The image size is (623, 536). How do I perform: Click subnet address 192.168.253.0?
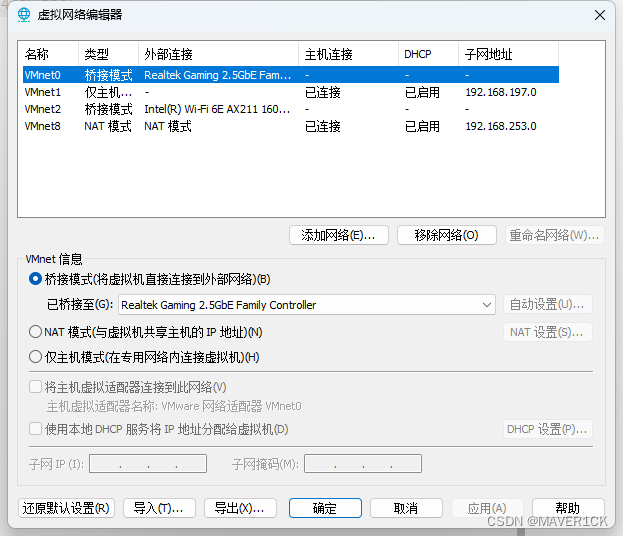[x=501, y=126]
